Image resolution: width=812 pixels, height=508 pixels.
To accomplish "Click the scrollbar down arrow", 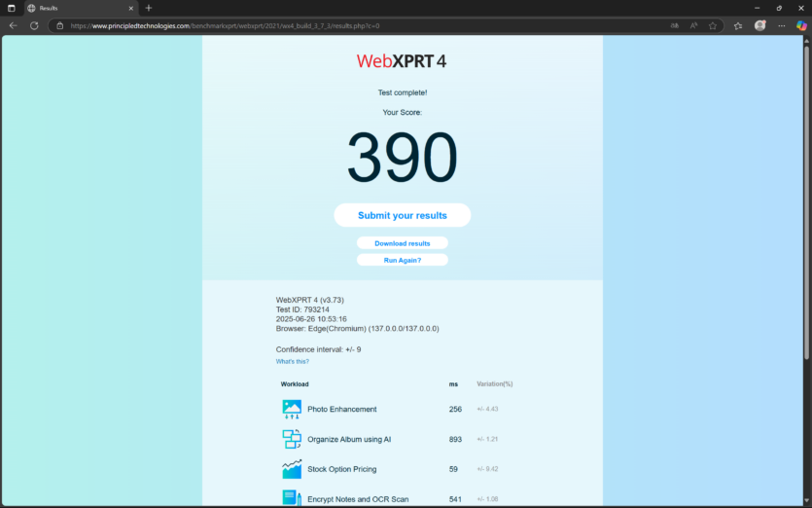I will click(x=806, y=501).
